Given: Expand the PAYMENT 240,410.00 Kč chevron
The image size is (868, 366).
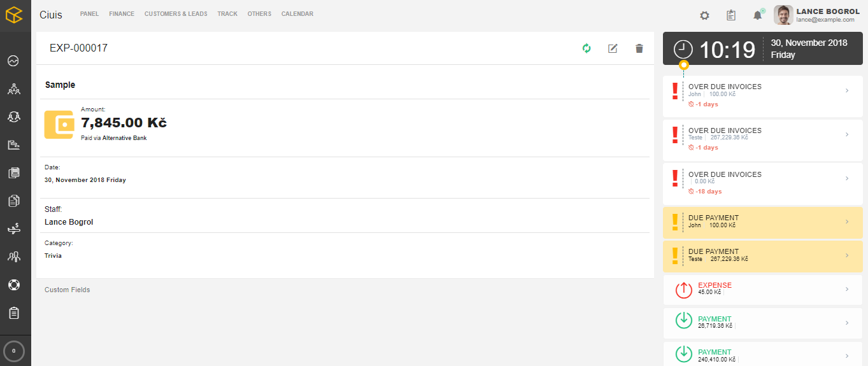Looking at the screenshot, I should pos(847,356).
